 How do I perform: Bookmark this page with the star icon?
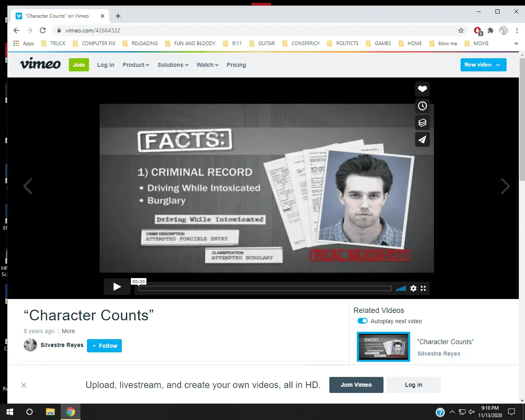click(461, 30)
